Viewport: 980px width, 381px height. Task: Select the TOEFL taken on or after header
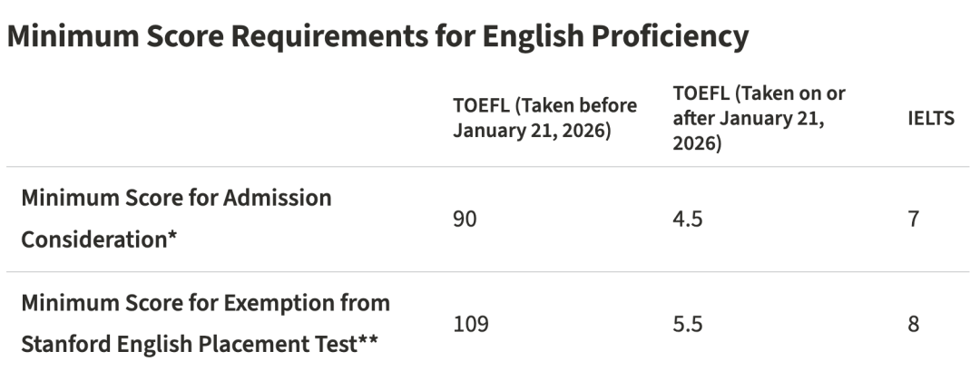point(760,118)
